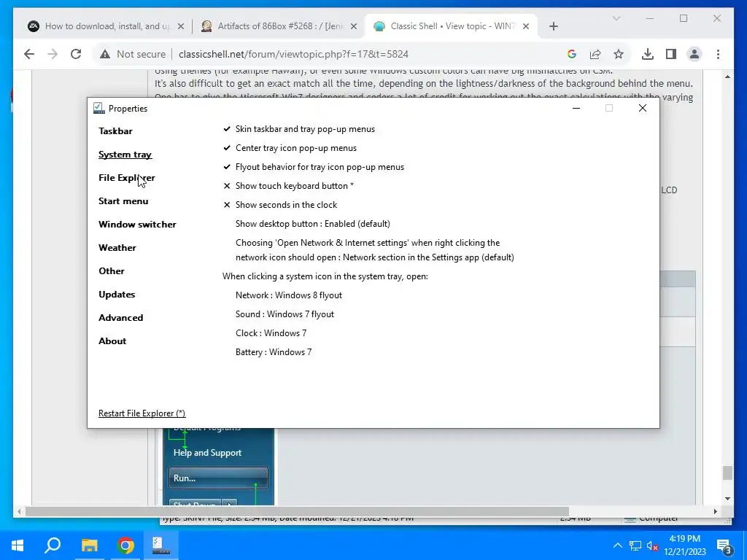Open System tray section in Properties
This screenshot has width=747, height=560.
(x=125, y=155)
